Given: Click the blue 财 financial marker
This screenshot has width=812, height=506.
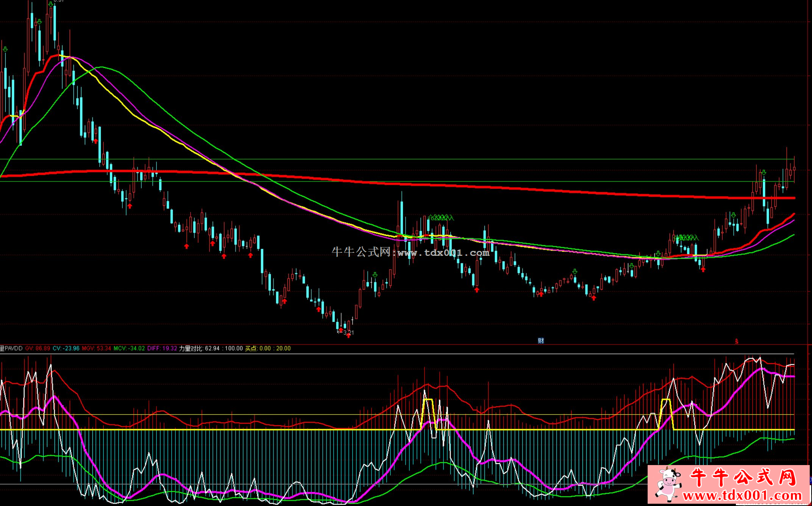Looking at the screenshot, I should click(x=540, y=341).
